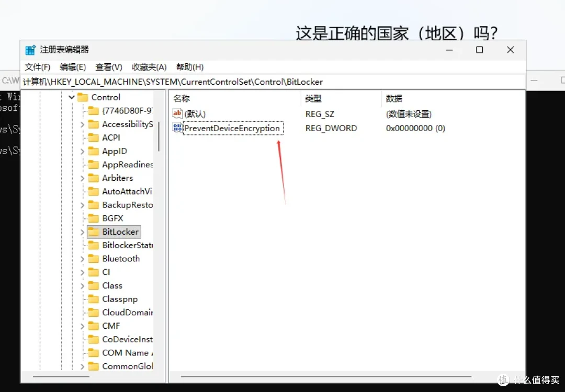Select the ACPI key label

coord(111,137)
